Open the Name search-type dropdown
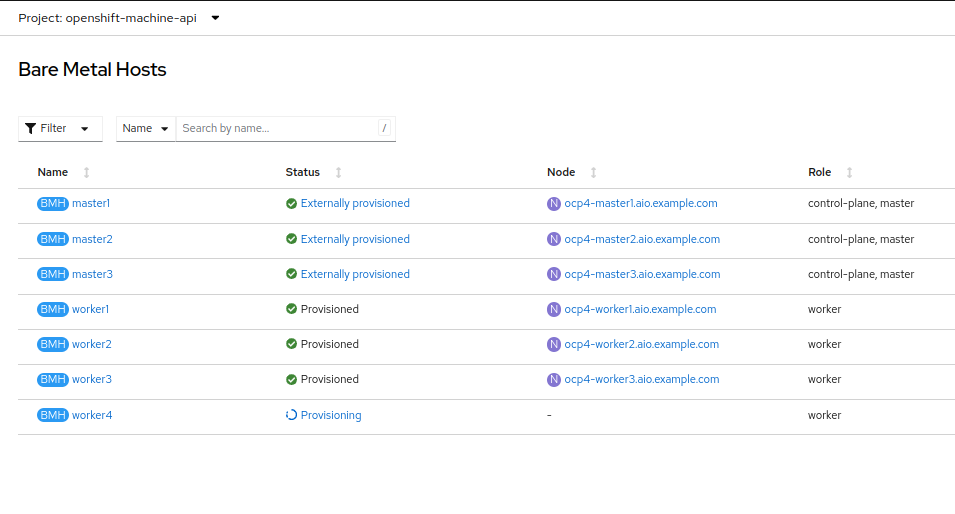The width and height of the screenshot is (955, 514). (x=146, y=129)
